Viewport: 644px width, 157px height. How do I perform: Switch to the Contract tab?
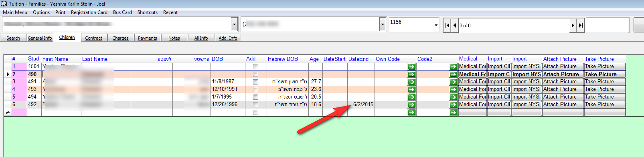click(x=94, y=38)
